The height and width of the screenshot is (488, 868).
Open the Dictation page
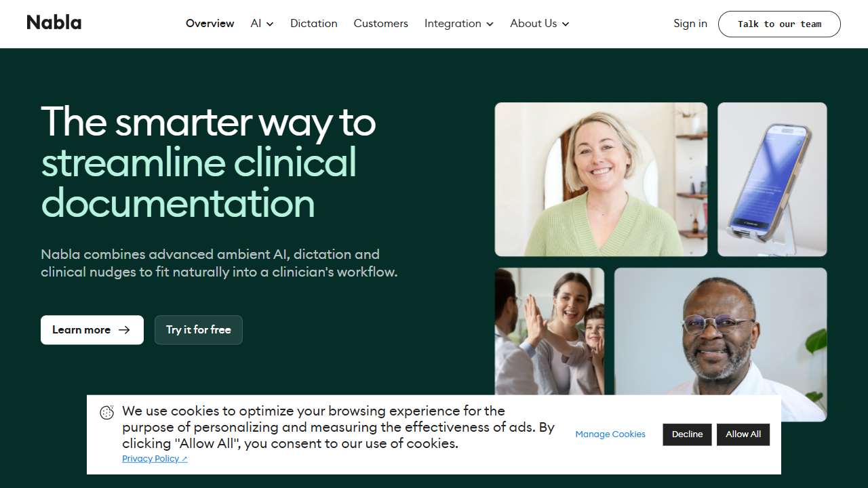pos(314,23)
